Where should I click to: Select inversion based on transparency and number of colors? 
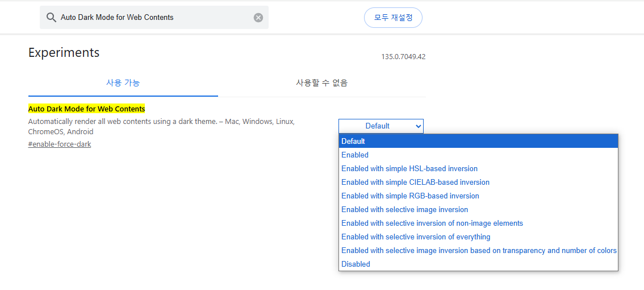(479, 250)
